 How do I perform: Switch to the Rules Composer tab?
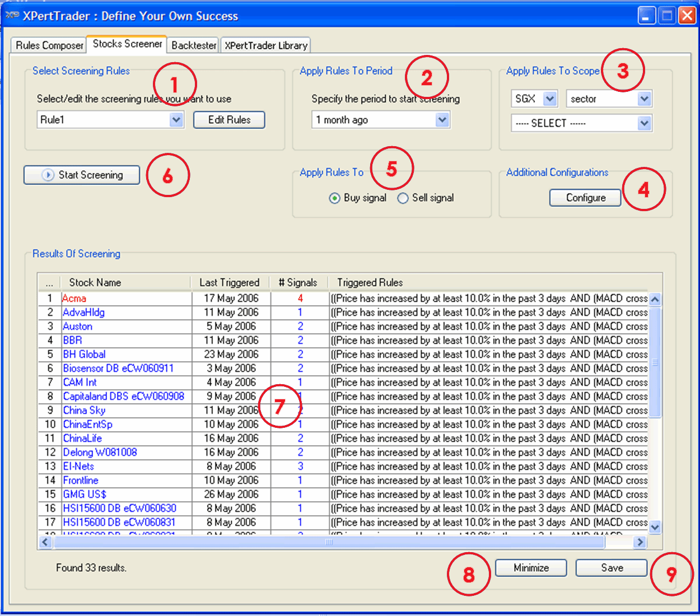(49, 45)
